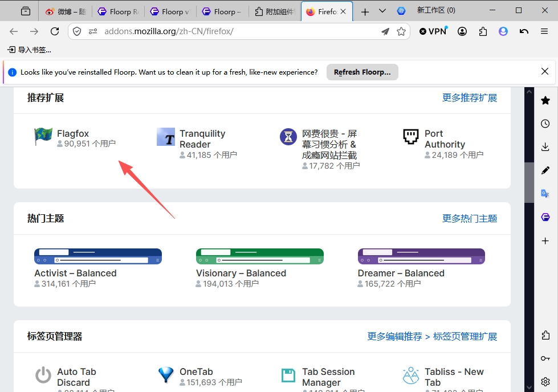Open the tracking protection shield icon

pos(77,31)
